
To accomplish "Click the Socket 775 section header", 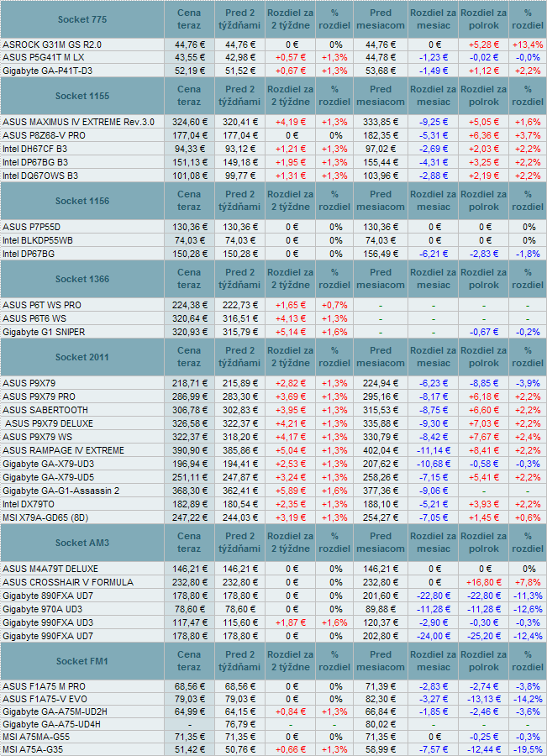I will [x=82, y=19].
